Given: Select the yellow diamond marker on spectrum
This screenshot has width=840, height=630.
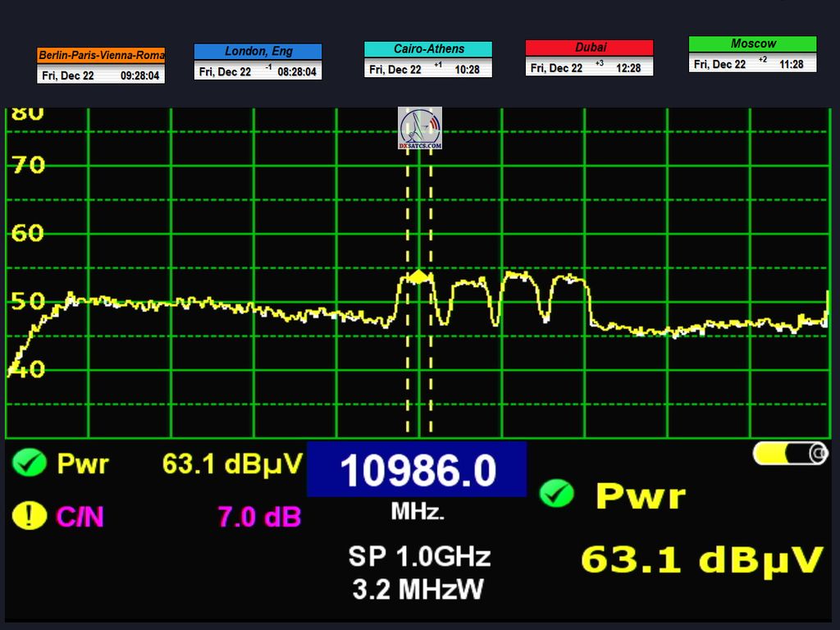Looking at the screenshot, I should tap(419, 276).
